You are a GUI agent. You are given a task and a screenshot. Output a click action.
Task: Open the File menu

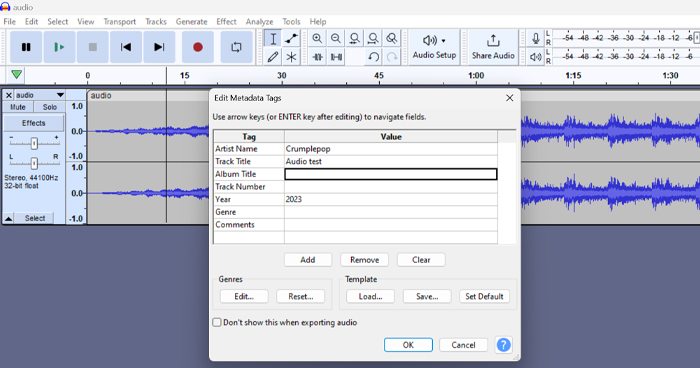click(9, 21)
